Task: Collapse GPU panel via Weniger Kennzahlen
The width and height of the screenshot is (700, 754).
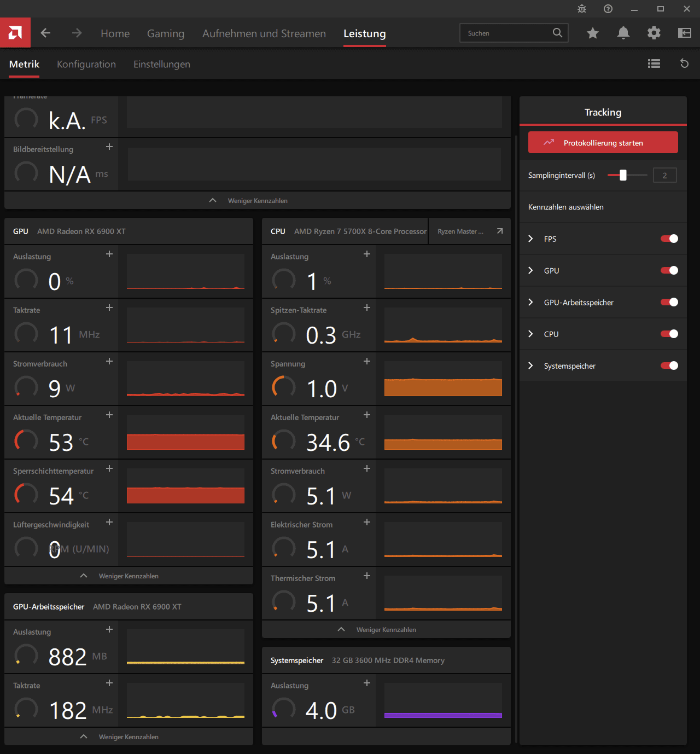Action: (129, 576)
